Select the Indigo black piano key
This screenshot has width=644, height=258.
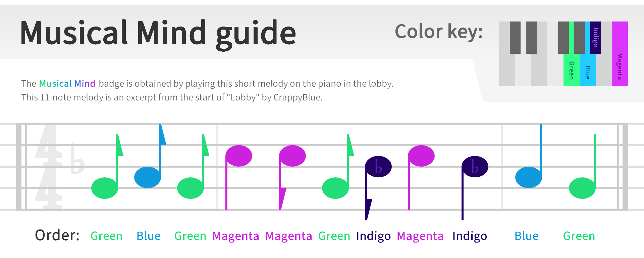596,37
